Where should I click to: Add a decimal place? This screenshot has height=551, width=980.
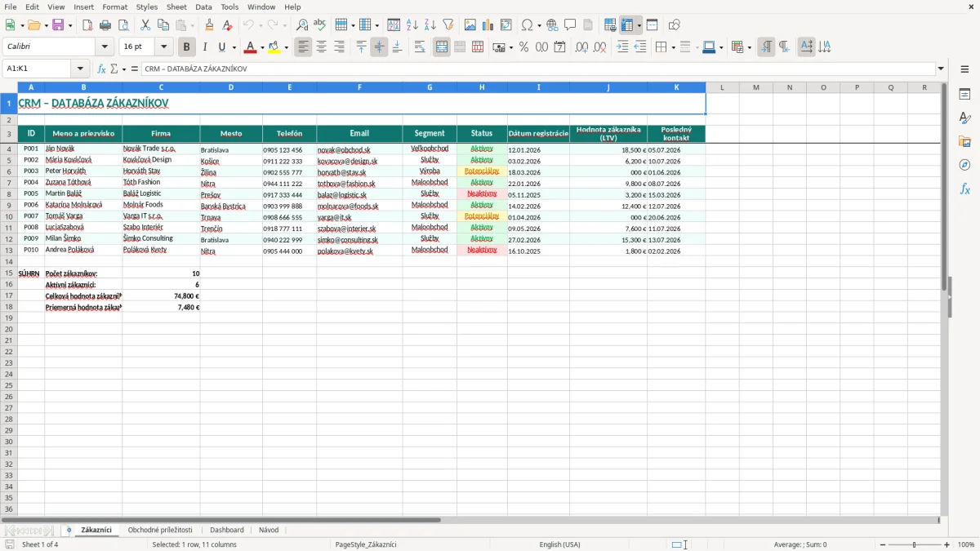click(581, 47)
